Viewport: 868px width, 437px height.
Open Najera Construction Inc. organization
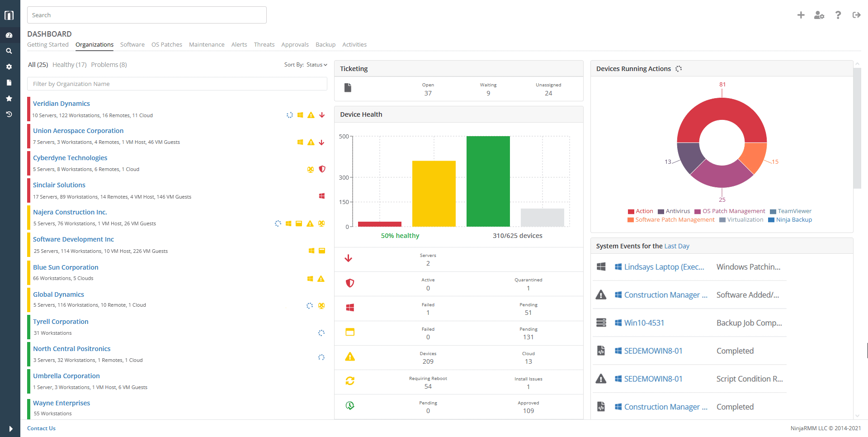click(x=70, y=212)
